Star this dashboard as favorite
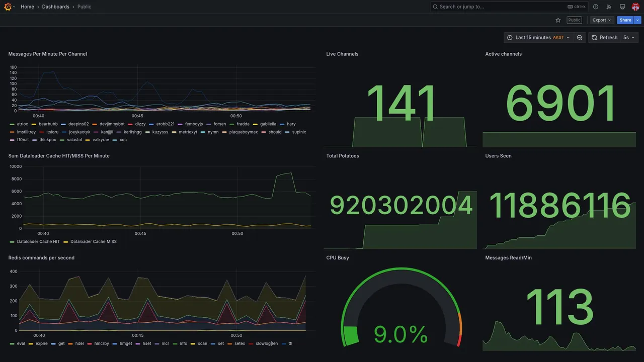The height and width of the screenshot is (362, 644). pyautogui.click(x=558, y=20)
